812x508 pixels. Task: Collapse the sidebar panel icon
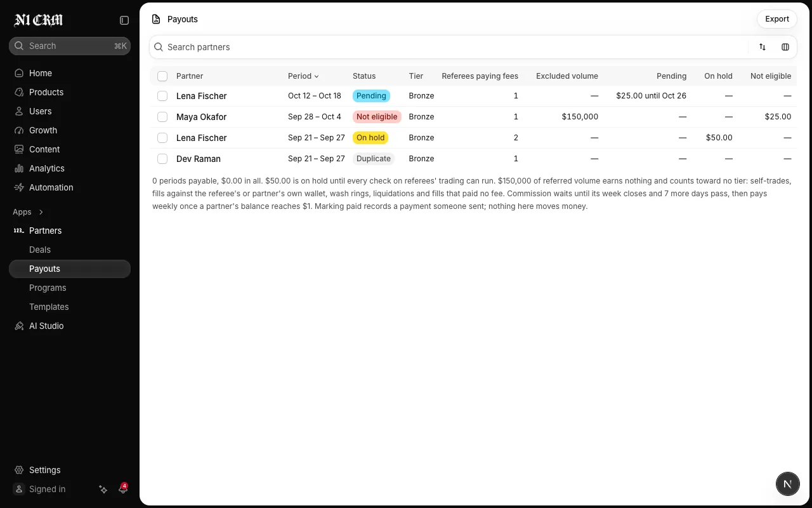point(124,20)
